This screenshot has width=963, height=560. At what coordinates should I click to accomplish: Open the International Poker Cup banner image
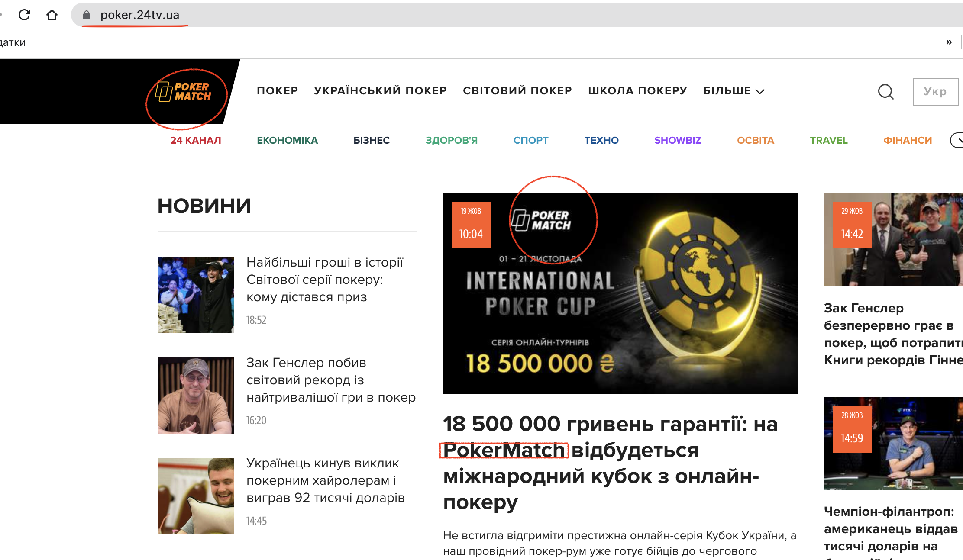tap(621, 293)
